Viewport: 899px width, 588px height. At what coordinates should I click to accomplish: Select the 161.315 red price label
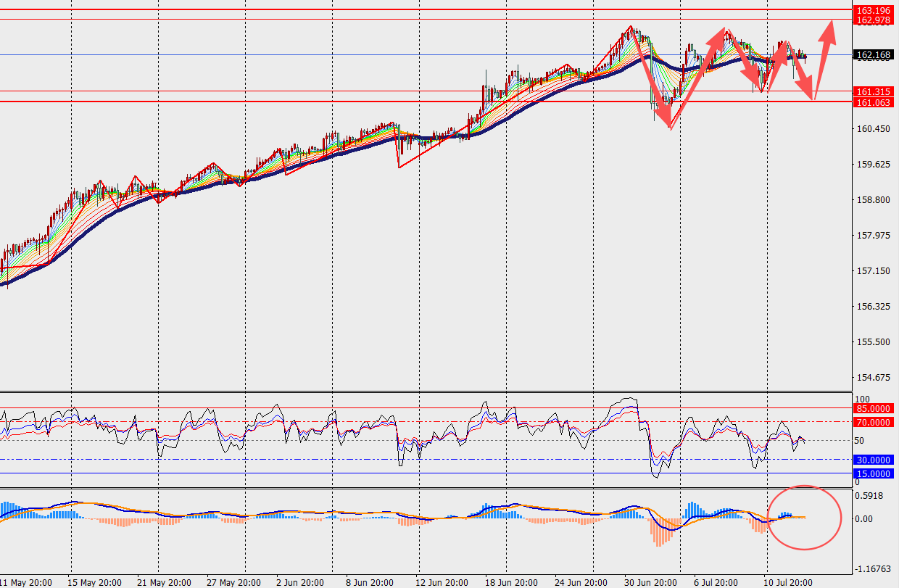(873, 92)
